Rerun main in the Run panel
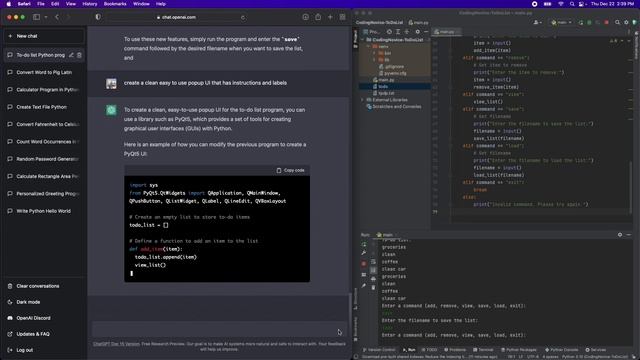 click(x=364, y=244)
